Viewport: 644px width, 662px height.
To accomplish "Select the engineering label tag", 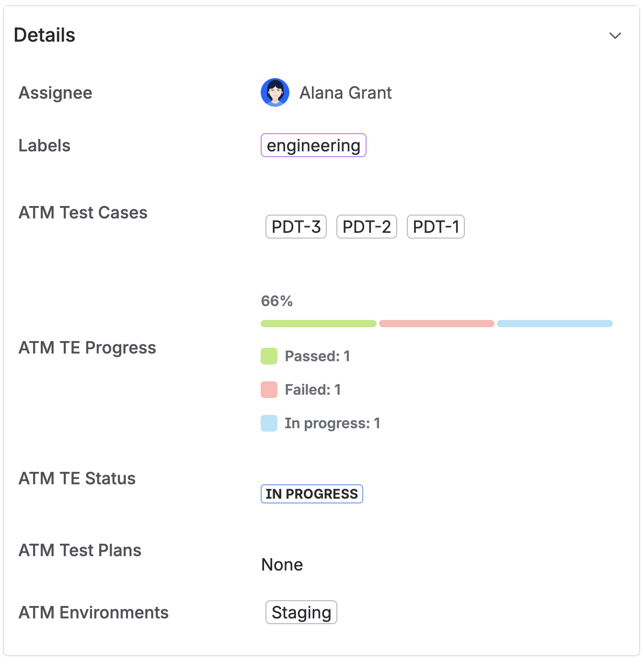I will tap(313, 145).
